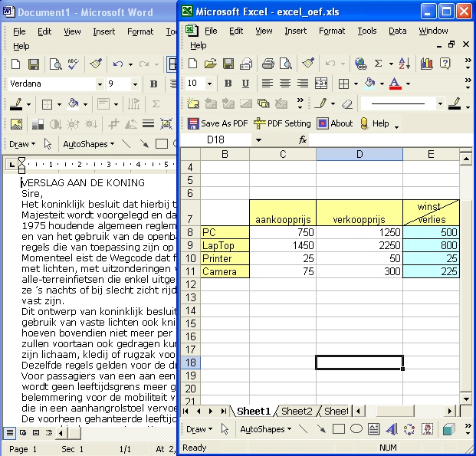Select Oval tool in Excel drawing bar
This screenshot has height=456, width=476.
(356, 429)
